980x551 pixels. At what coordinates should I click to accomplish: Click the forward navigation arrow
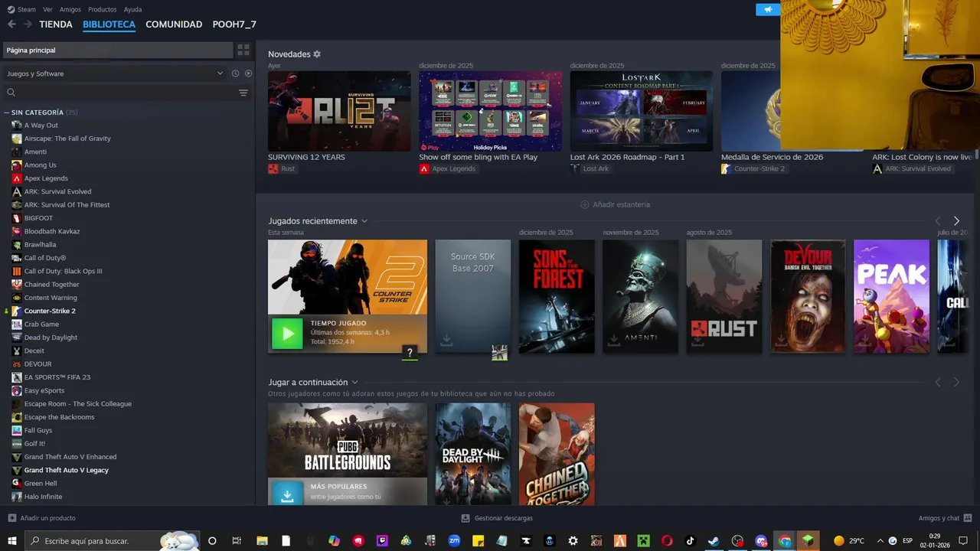tap(28, 24)
